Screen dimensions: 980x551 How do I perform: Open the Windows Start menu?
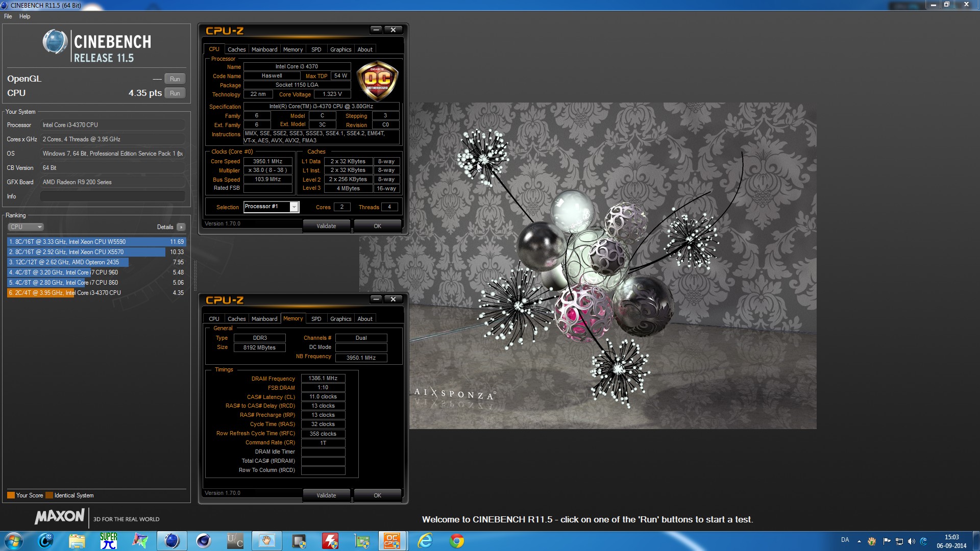pos(14,541)
